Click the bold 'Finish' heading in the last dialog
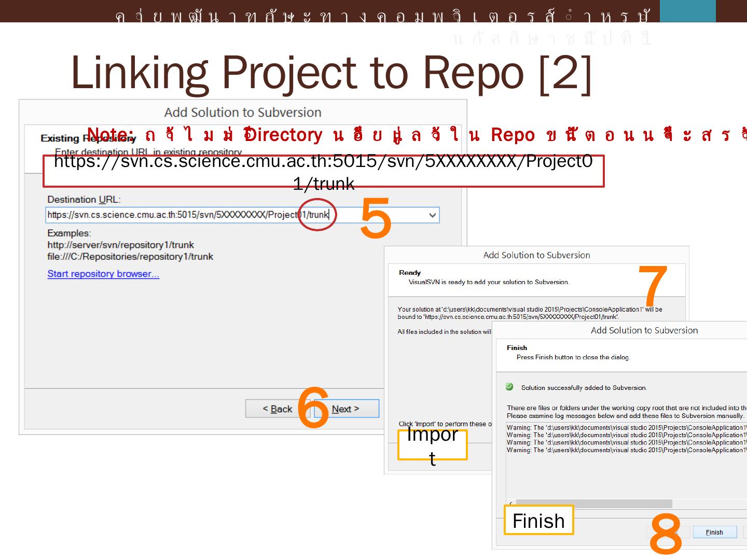Image resolution: width=747 pixels, height=560 pixels. click(x=517, y=348)
